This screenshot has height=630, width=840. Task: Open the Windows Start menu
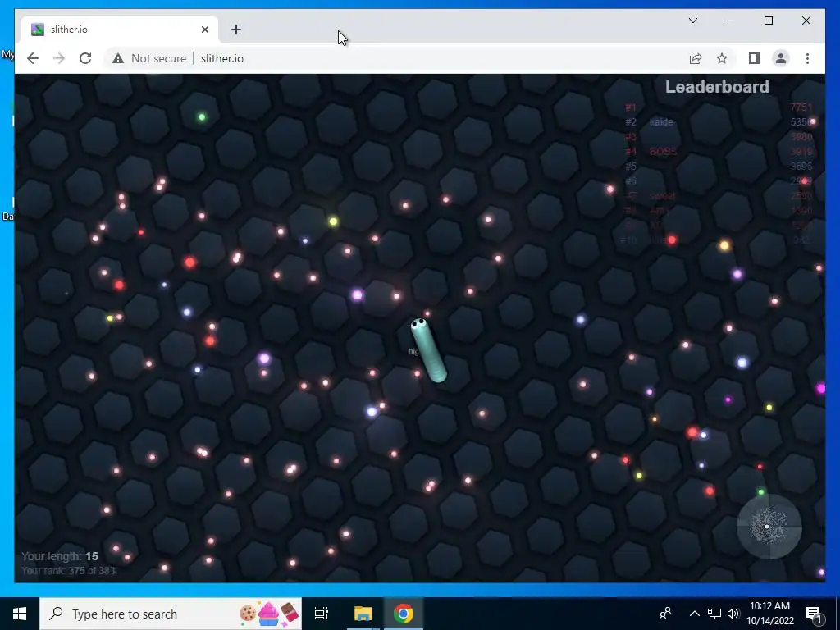(20, 614)
